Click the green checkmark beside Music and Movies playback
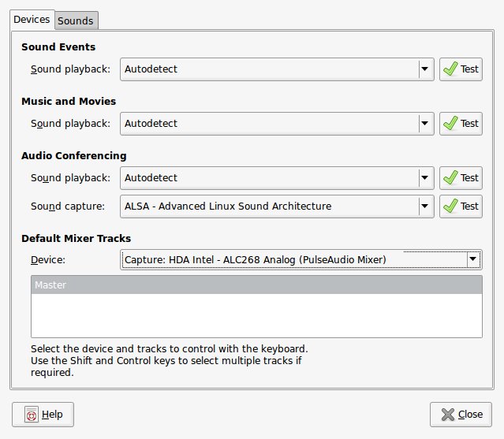504x439 pixels. [450, 123]
